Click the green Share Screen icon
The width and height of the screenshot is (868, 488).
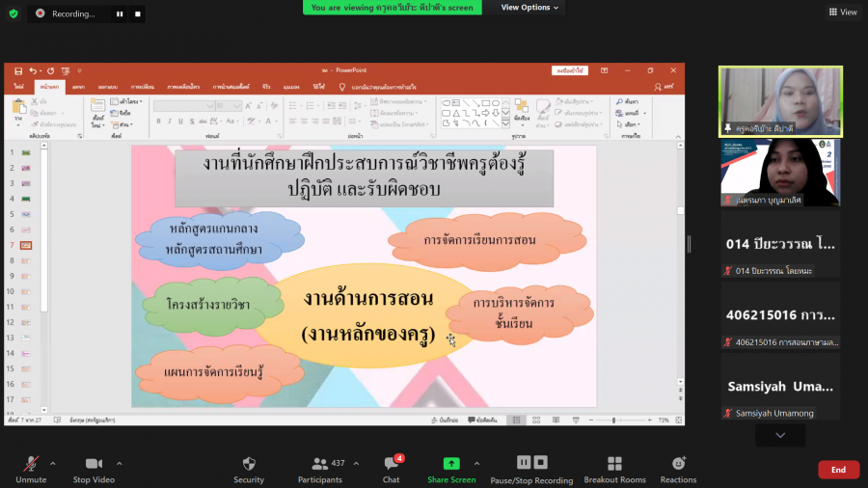(x=451, y=464)
